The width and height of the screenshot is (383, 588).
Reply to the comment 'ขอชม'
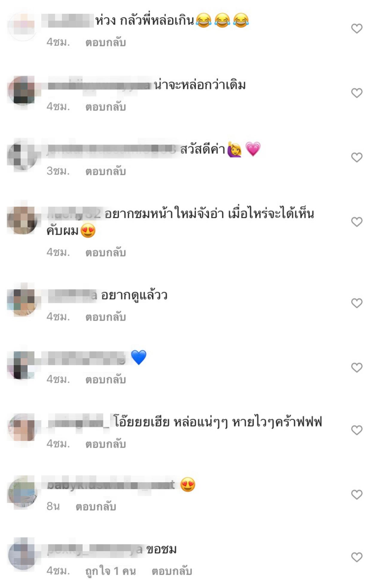pos(172,571)
